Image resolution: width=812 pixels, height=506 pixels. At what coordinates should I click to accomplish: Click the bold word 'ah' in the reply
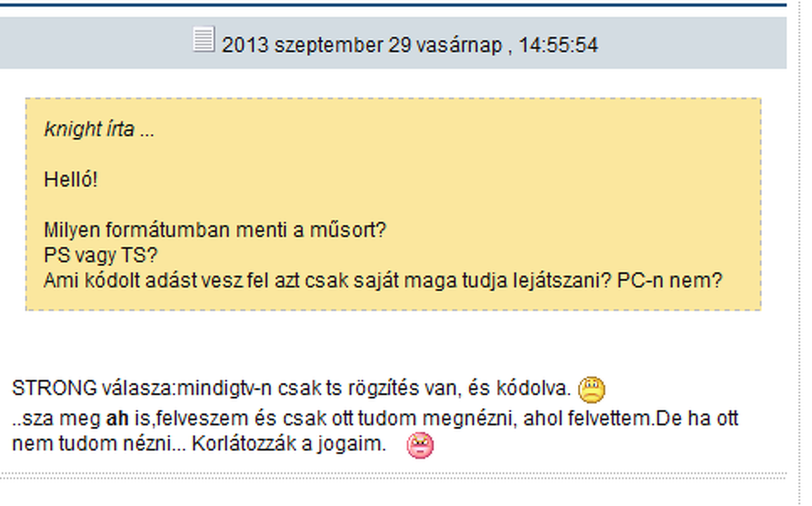pyautogui.click(x=117, y=419)
